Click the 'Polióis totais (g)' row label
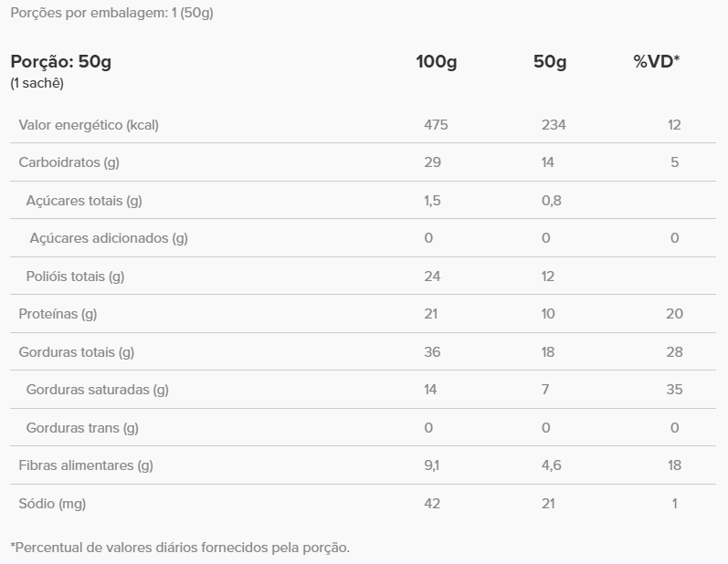728x564 pixels. pyautogui.click(x=75, y=277)
